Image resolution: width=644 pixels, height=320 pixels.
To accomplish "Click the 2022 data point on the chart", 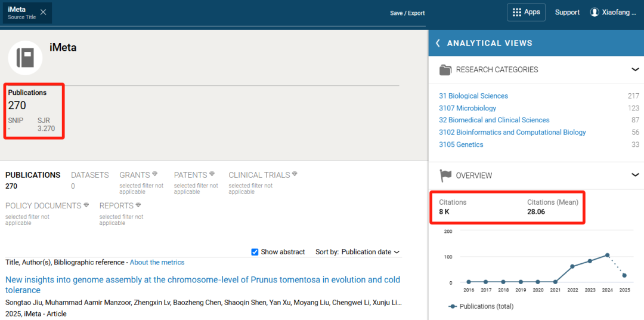I will coord(572,266).
